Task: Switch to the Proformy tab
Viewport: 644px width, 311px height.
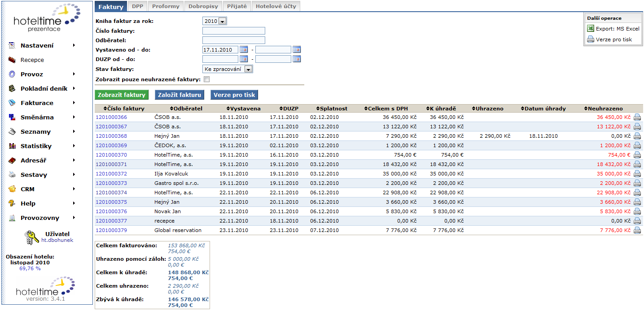Action: click(x=166, y=6)
